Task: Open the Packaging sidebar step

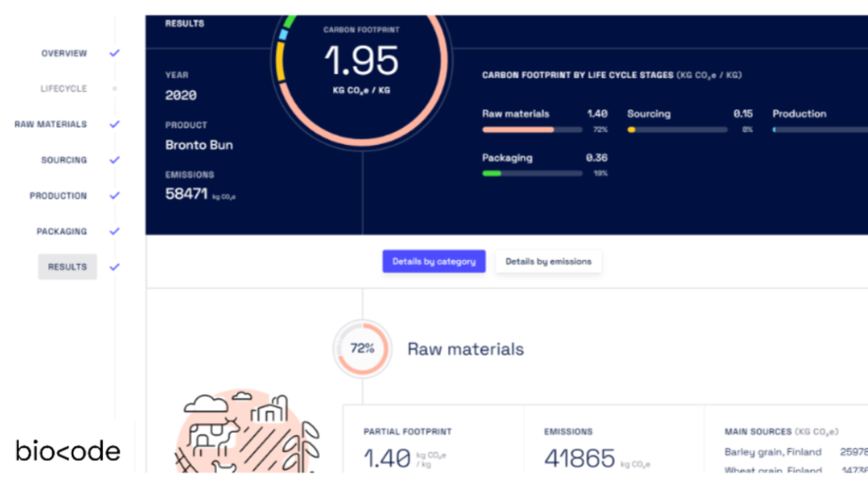Action: point(62,232)
